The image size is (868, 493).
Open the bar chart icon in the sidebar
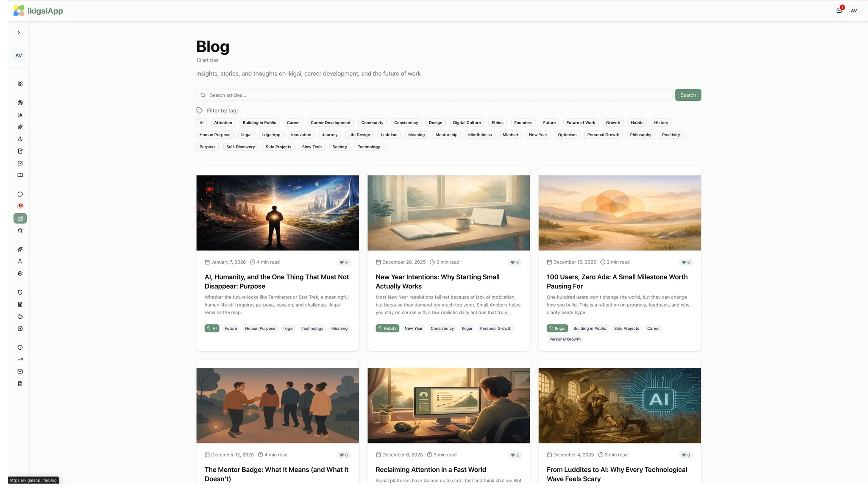(20, 115)
